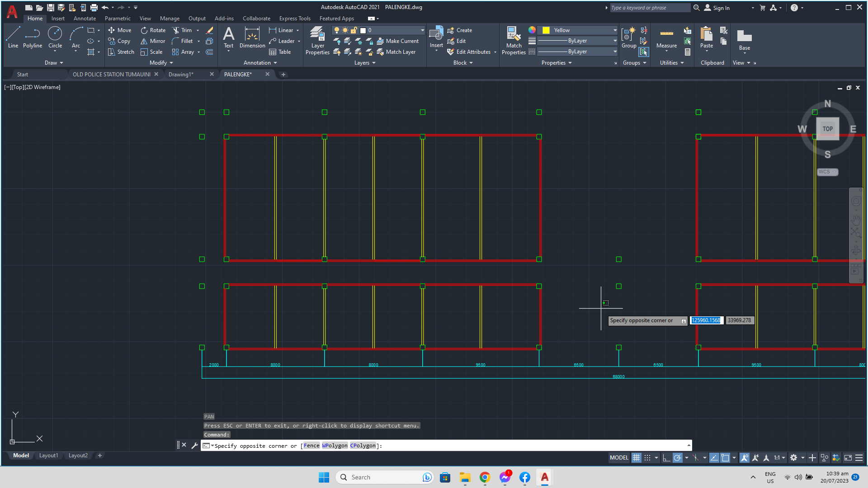This screenshot has width=868, height=488.
Task: Click the Make Current layer button
Action: pos(398,41)
